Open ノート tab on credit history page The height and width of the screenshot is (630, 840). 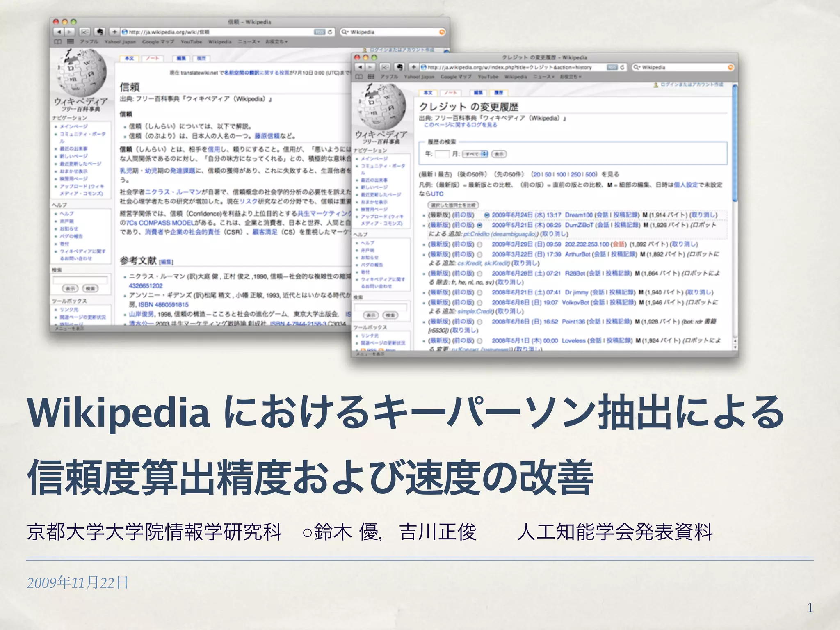[x=450, y=93]
